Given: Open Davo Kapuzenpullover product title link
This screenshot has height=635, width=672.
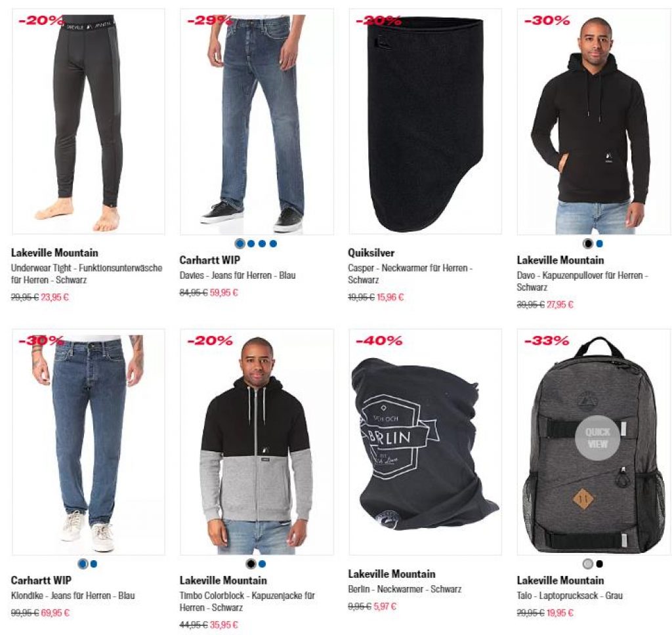Looking at the screenshot, I should [x=583, y=281].
